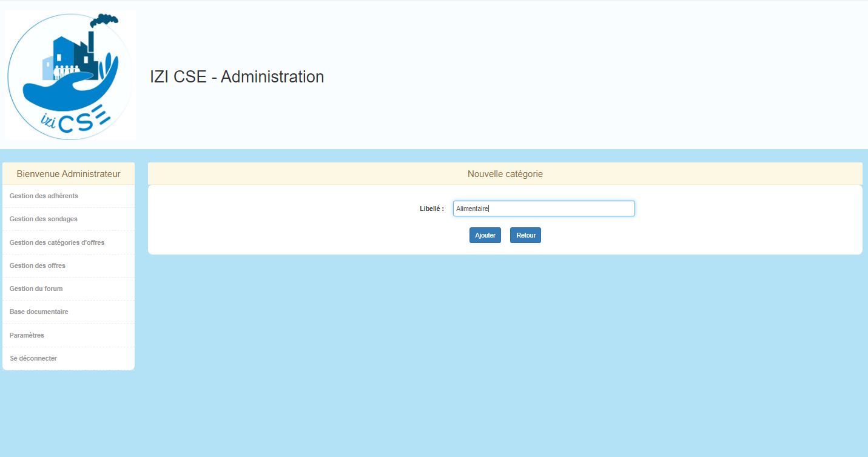
Task: Click the IZI CSE circular logo
Action: point(69,76)
